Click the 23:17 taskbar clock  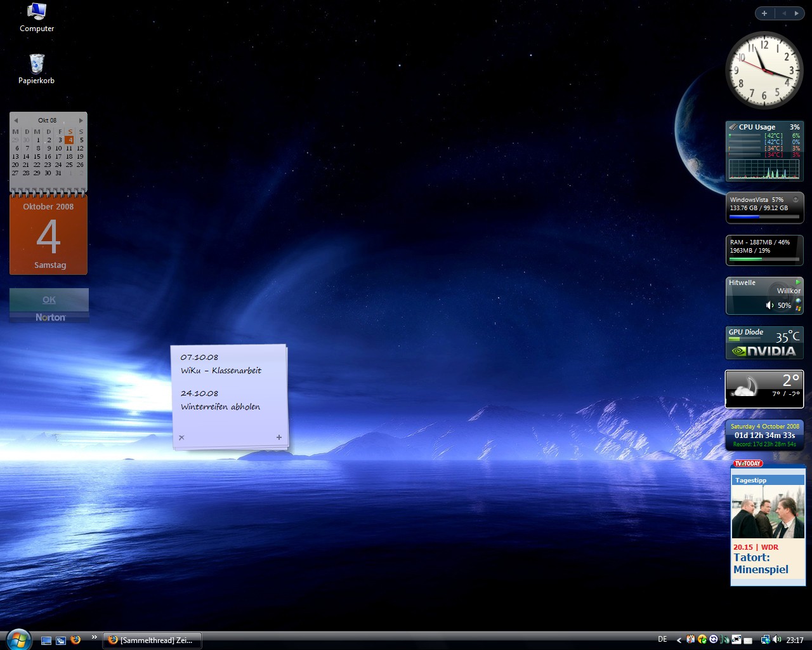point(795,640)
